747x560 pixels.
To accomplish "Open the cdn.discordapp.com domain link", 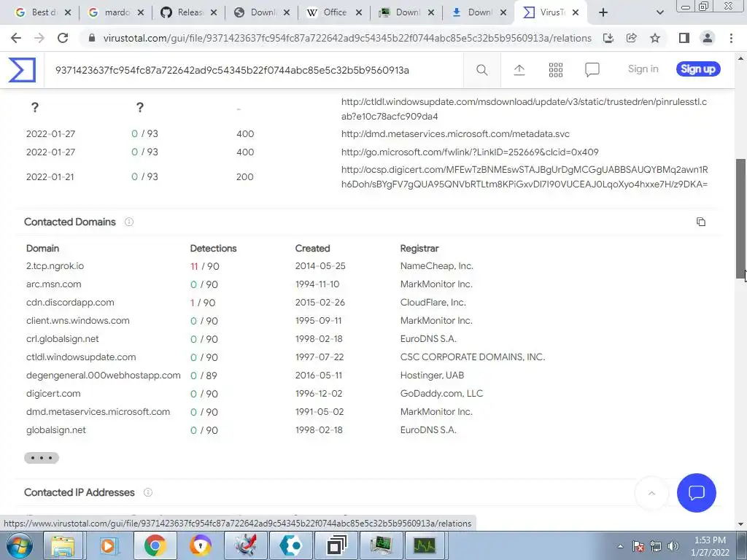I will point(70,303).
